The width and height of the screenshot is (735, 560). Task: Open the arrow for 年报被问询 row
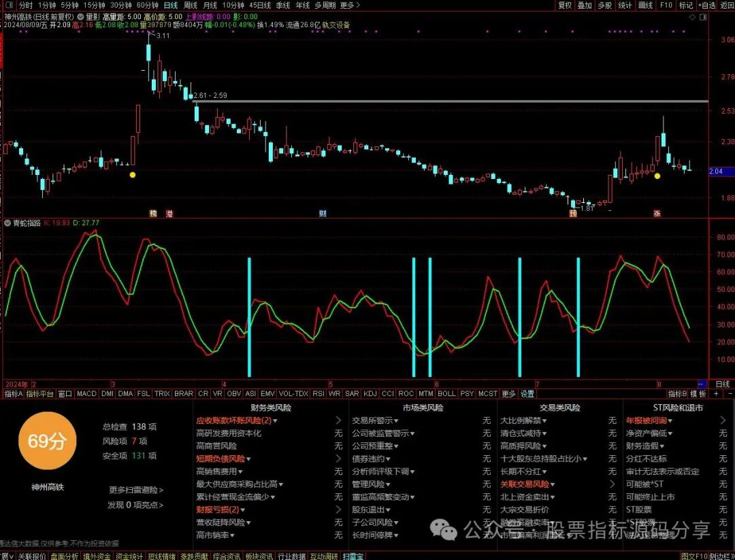click(x=723, y=421)
